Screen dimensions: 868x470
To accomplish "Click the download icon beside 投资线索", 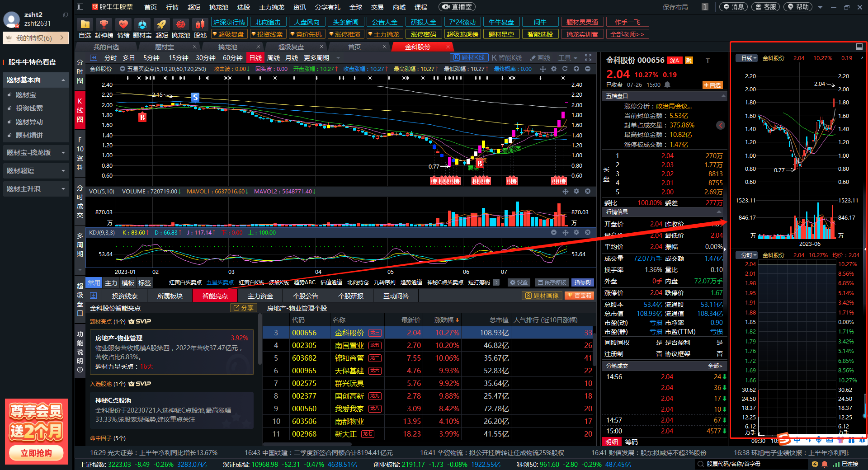I will 94,296.
